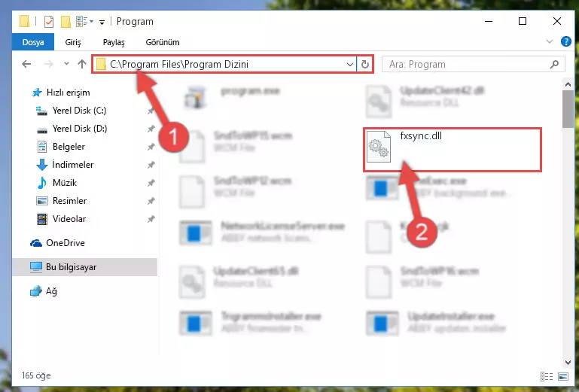The width and height of the screenshot is (579, 392).
Task: Switch to details view layout icon
Action: [x=546, y=376]
